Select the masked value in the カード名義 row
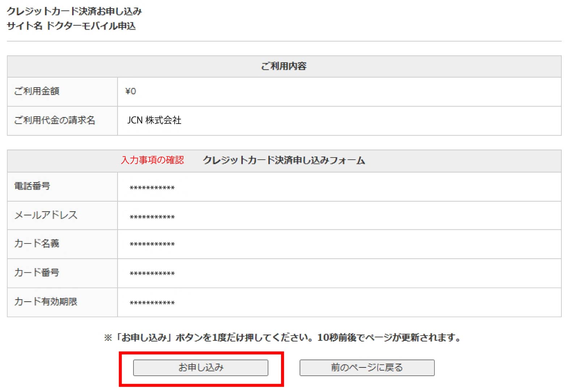 point(152,244)
